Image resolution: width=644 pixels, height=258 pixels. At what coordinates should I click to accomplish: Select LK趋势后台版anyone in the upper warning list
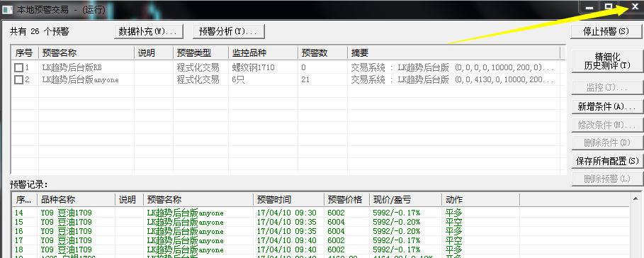pos(81,79)
